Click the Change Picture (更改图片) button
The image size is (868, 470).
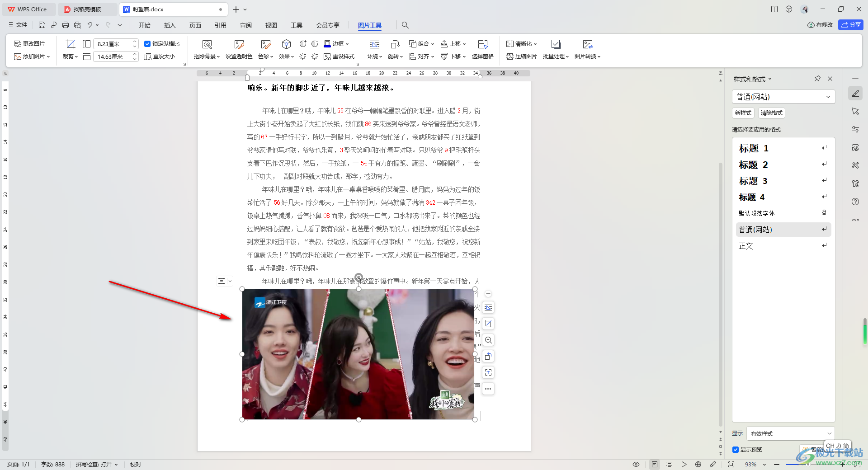pyautogui.click(x=29, y=44)
